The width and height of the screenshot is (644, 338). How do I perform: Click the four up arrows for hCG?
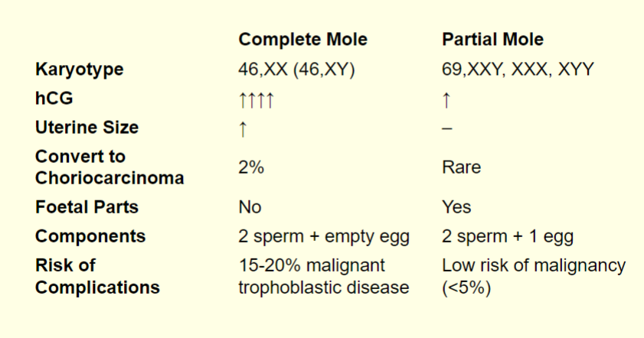tap(257, 99)
